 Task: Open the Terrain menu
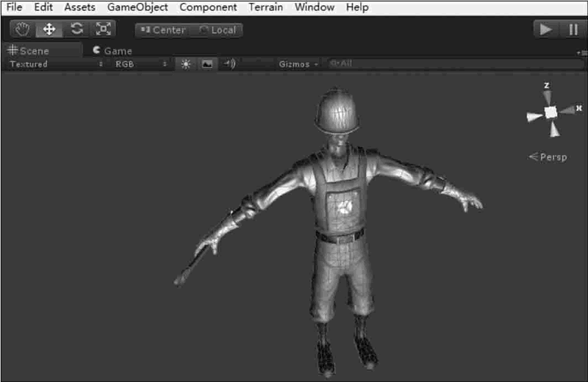click(x=265, y=7)
